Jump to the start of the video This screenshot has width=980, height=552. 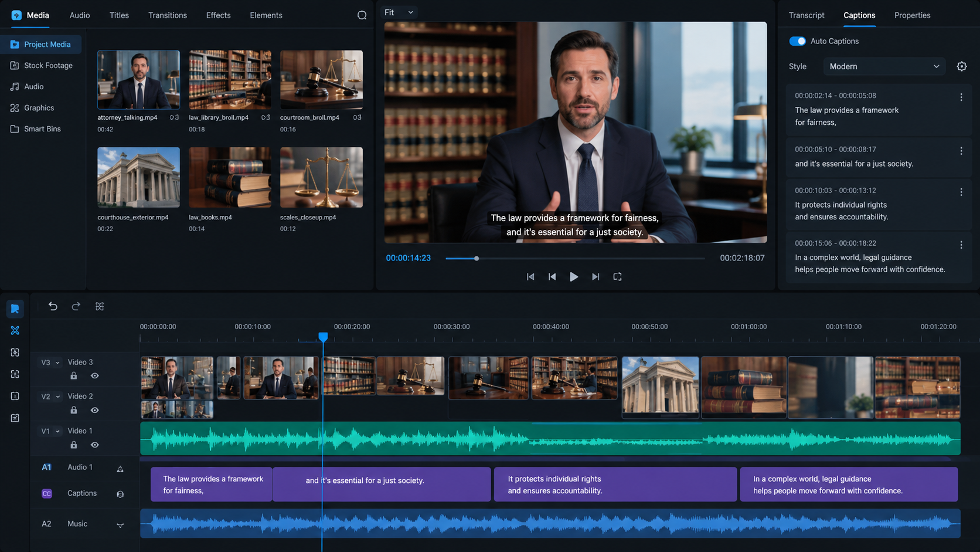530,276
